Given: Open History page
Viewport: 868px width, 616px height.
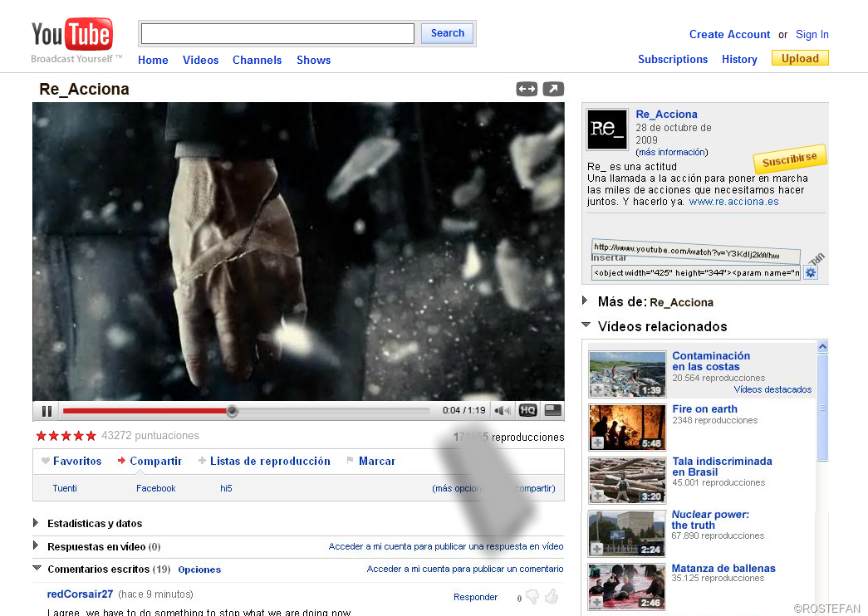Looking at the screenshot, I should pos(739,59).
